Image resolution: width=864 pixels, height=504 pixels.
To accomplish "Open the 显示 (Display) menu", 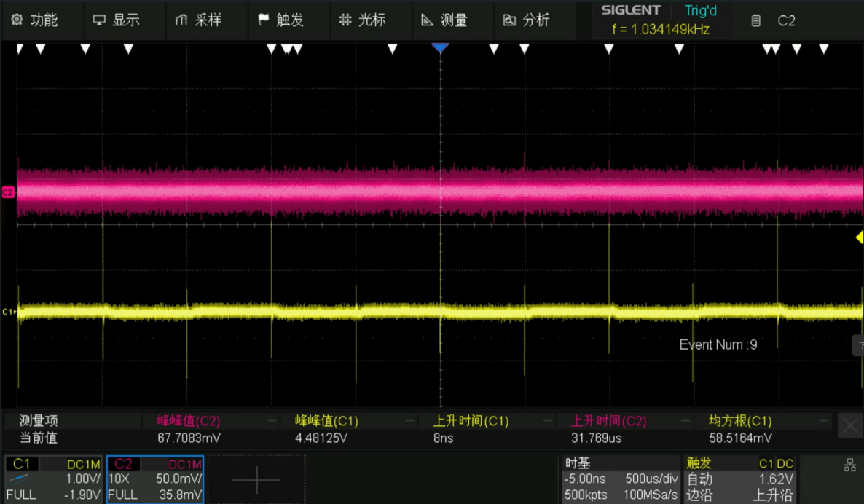I will coord(117,20).
